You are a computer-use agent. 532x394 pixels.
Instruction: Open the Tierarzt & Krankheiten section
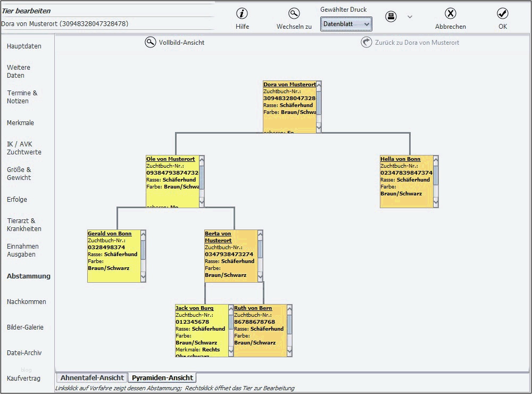point(23,224)
